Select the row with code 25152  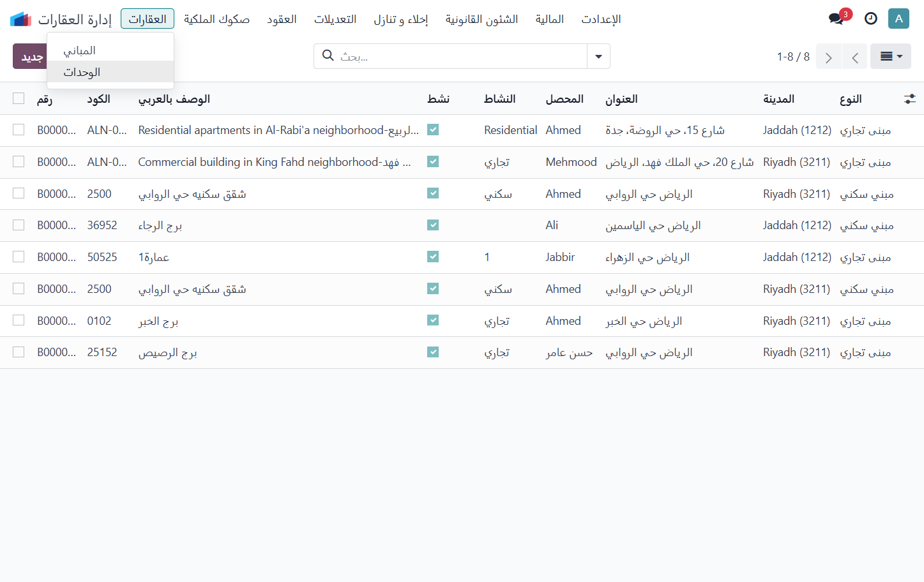tap(19, 352)
